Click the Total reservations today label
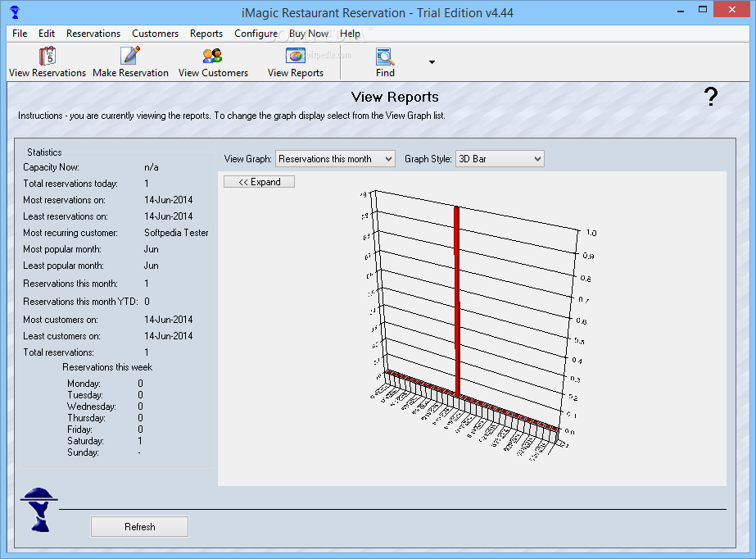The width and height of the screenshot is (756, 559). coord(70,184)
